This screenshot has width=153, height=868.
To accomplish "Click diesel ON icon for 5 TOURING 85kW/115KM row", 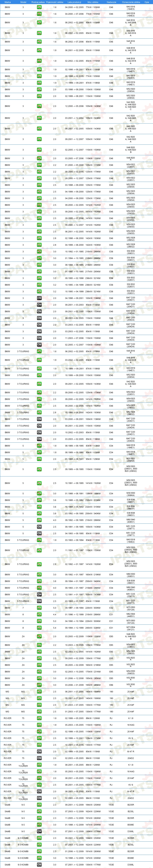I will (39, 601).
